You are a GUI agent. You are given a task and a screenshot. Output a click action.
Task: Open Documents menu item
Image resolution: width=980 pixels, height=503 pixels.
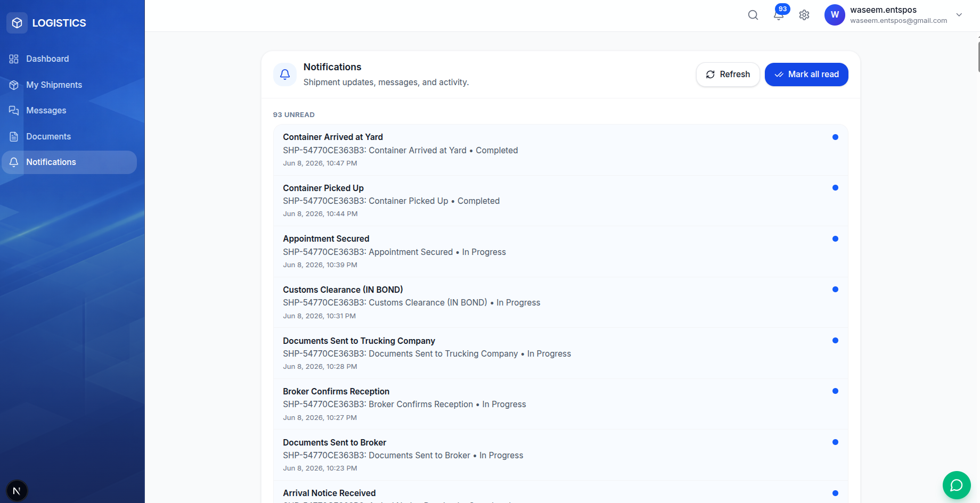69,136
